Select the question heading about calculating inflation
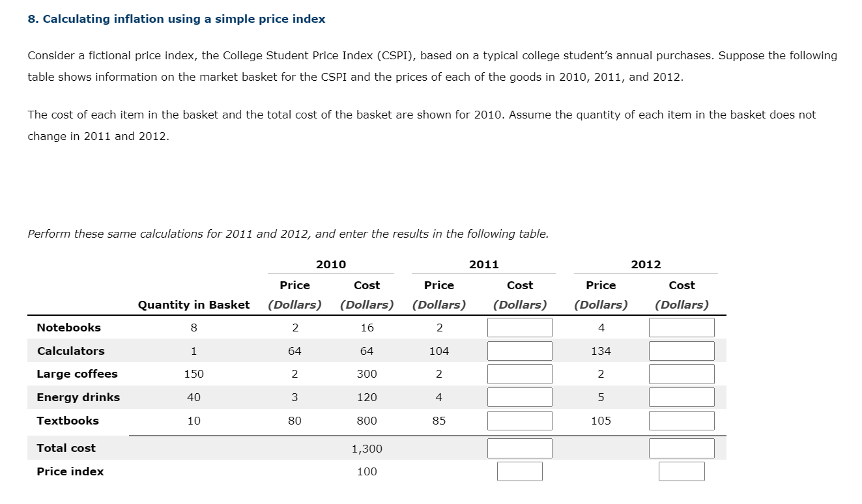The width and height of the screenshot is (862, 504). pos(176,19)
